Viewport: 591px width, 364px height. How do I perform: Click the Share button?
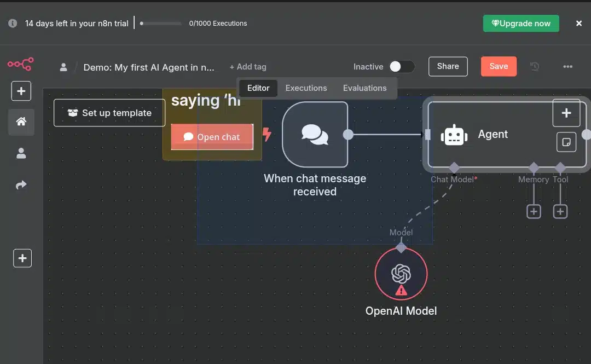pyautogui.click(x=448, y=66)
